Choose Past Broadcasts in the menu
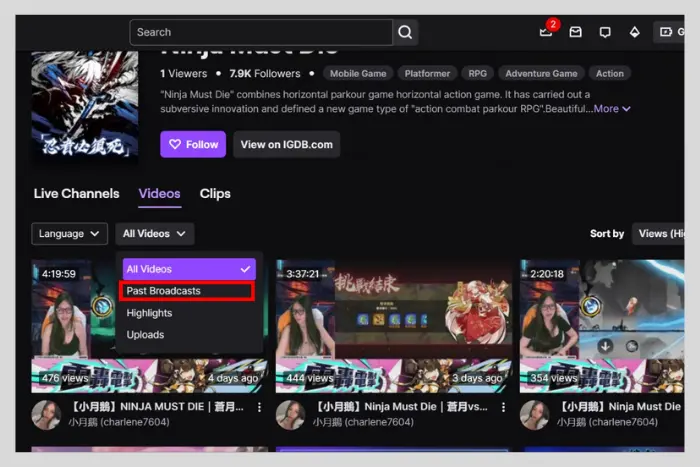 pos(187,291)
